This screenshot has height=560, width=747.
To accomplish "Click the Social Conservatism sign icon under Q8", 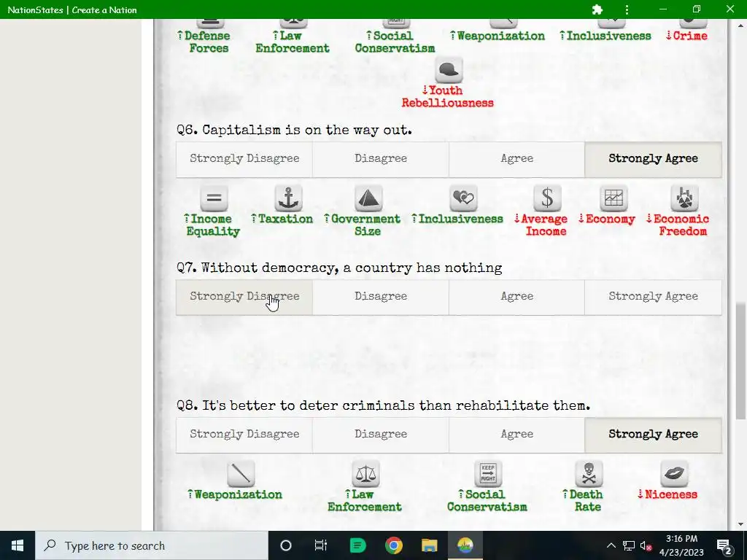I will pyautogui.click(x=488, y=474).
